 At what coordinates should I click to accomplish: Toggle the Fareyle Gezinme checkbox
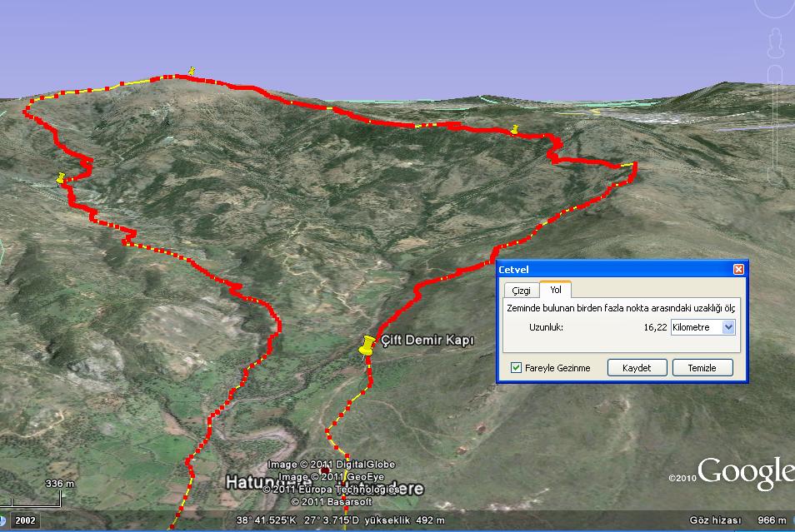coord(517,368)
